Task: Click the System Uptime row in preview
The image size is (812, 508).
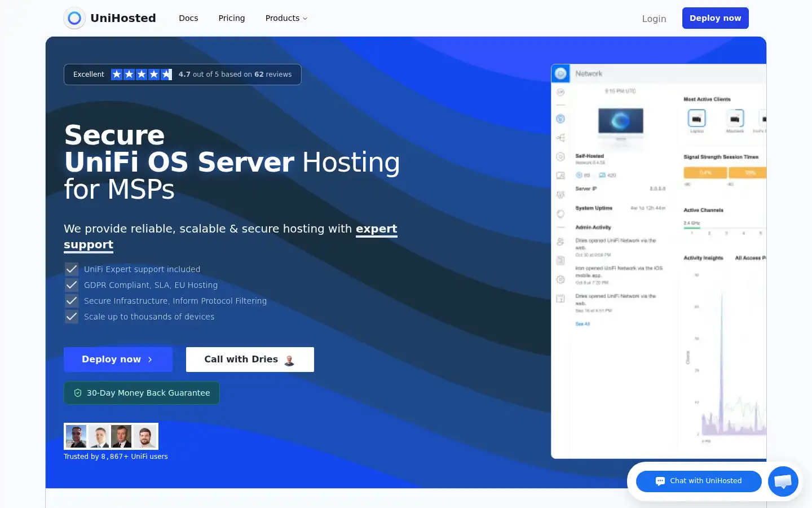Action: pyautogui.click(x=620, y=208)
